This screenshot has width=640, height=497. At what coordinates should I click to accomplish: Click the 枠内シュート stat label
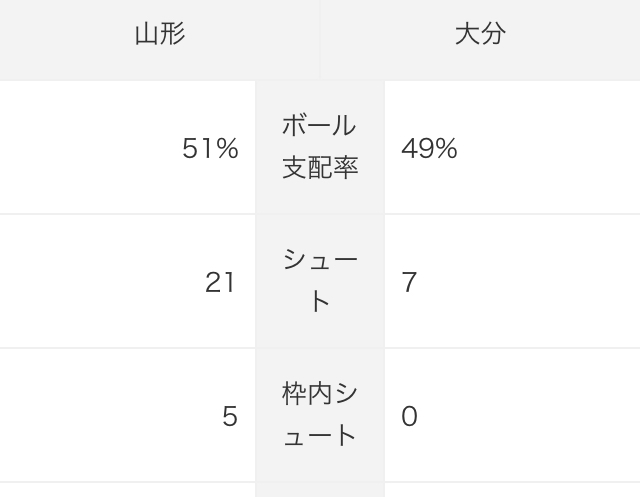(x=319, y=415)
